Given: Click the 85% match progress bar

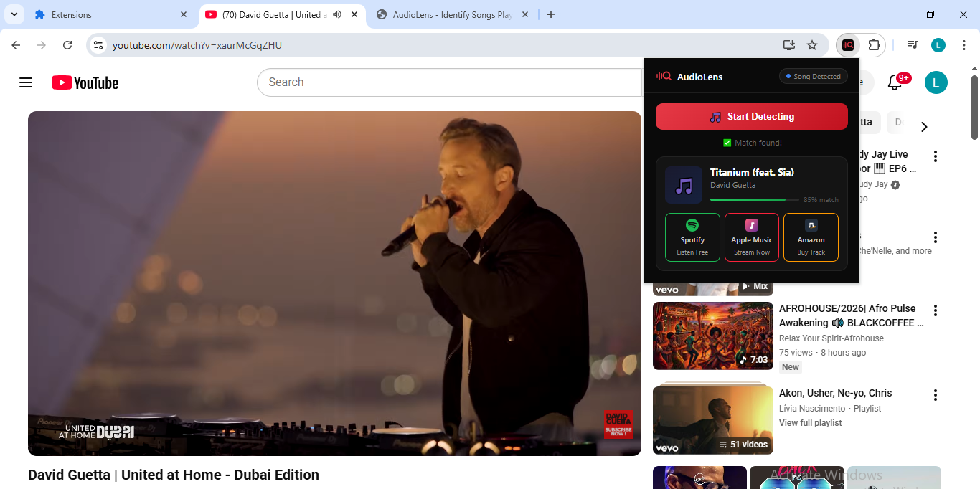Looking at the screenshot, I should pos(753,199).
